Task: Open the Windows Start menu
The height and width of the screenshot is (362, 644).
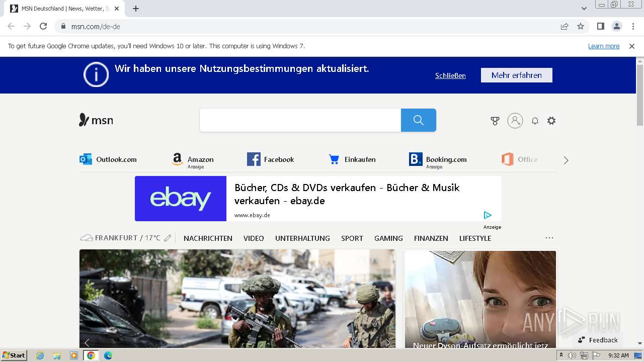Action: [14, 355]
